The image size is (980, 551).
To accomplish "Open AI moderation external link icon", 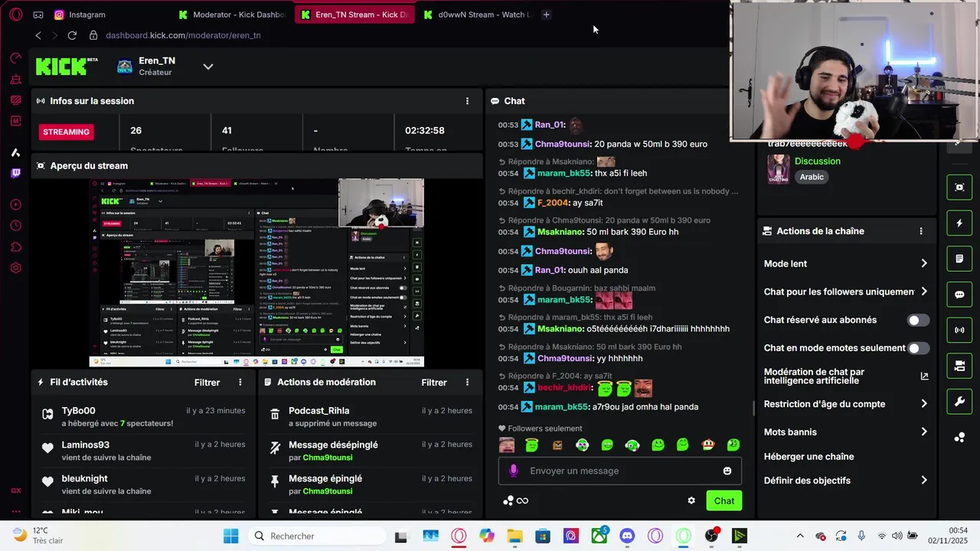I will [924, 376].
